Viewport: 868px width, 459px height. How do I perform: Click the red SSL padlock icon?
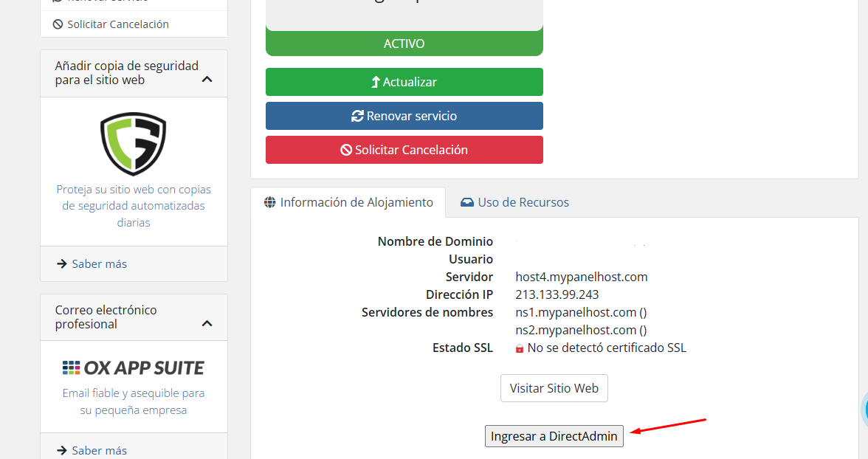click(x=520, y=348)
